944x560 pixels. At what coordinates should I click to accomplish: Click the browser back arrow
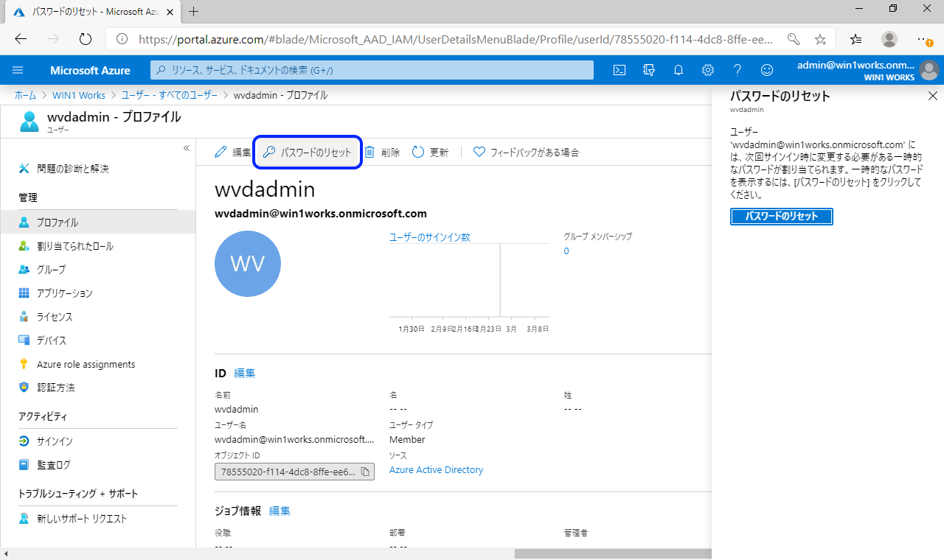coord(21,39)
